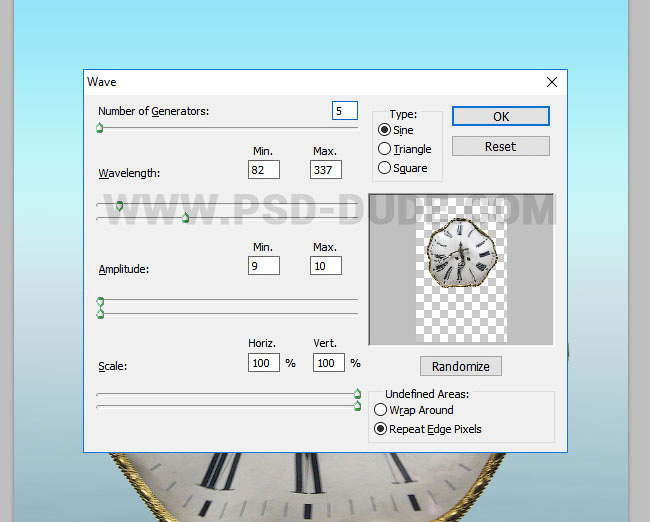Image resolution: width=650 pixels, height=522 pixels.
Task: Click the horizontal Scale slider handle
Action: click(357, 393)
